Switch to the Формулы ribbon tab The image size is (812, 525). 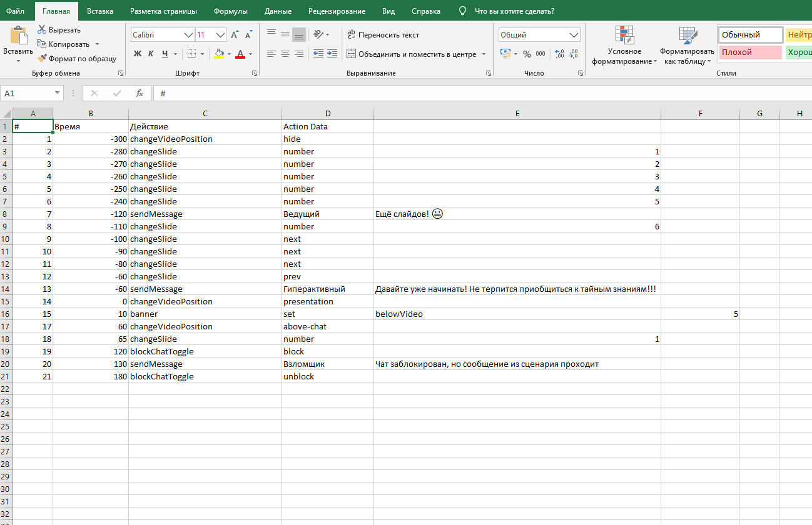[230, 11]
